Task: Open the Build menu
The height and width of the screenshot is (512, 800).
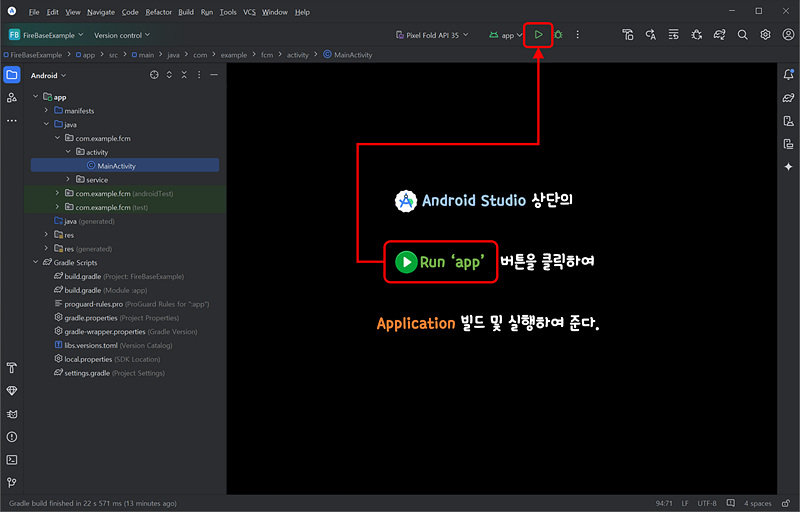Action: pyautogui.click(x=186, y=12)
